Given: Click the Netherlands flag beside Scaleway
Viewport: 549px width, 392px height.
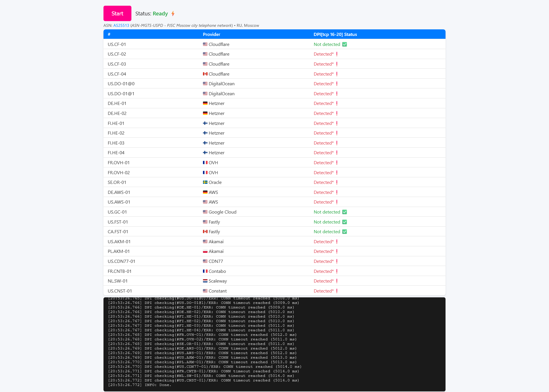Looking at the screenshot, I should (x=205, y=281).
